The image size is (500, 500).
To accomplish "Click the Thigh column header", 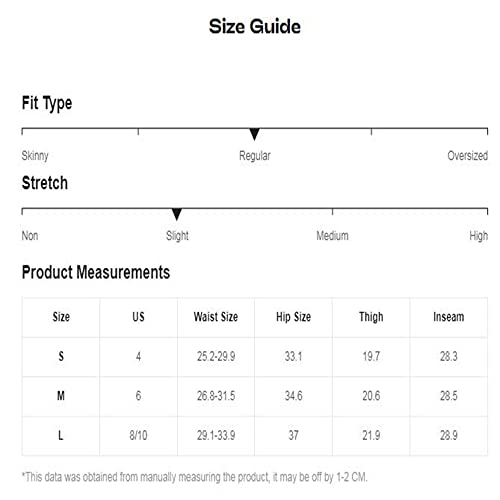I will 371,317.
